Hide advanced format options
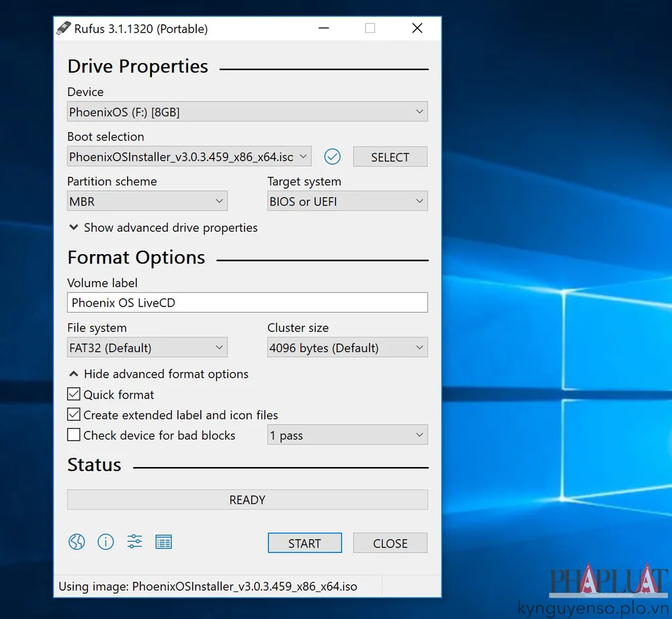672x619 pixels. point(159,374)
